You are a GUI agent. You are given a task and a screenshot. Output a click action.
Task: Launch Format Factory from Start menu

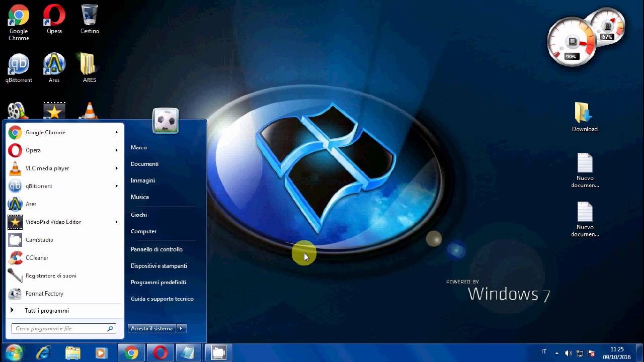[63, 294]
